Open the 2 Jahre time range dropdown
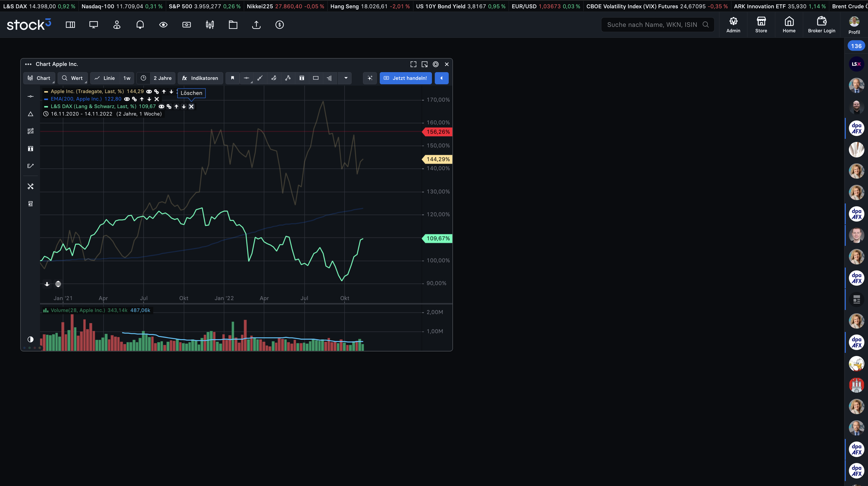 pyautogui.click(x=162, y=78)
